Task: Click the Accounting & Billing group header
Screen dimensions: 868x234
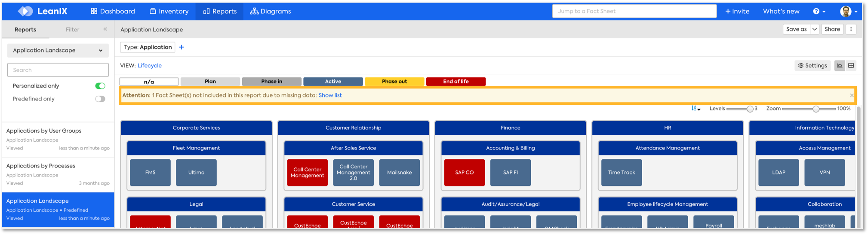Action: pos(511,148)
